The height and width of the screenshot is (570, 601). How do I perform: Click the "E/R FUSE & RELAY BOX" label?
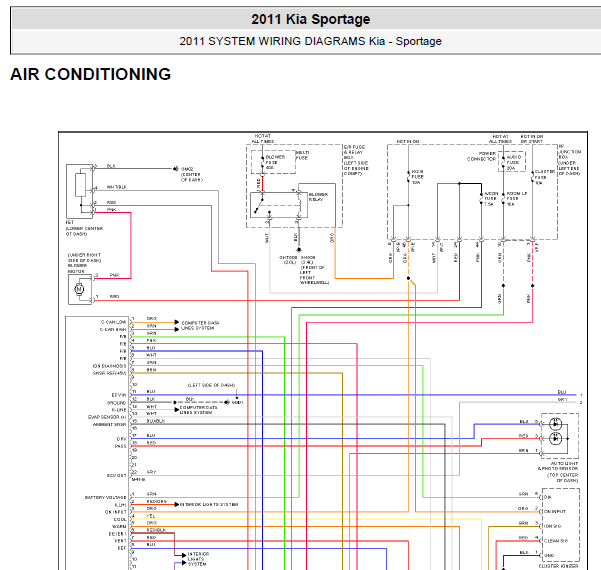pos(354,152)
